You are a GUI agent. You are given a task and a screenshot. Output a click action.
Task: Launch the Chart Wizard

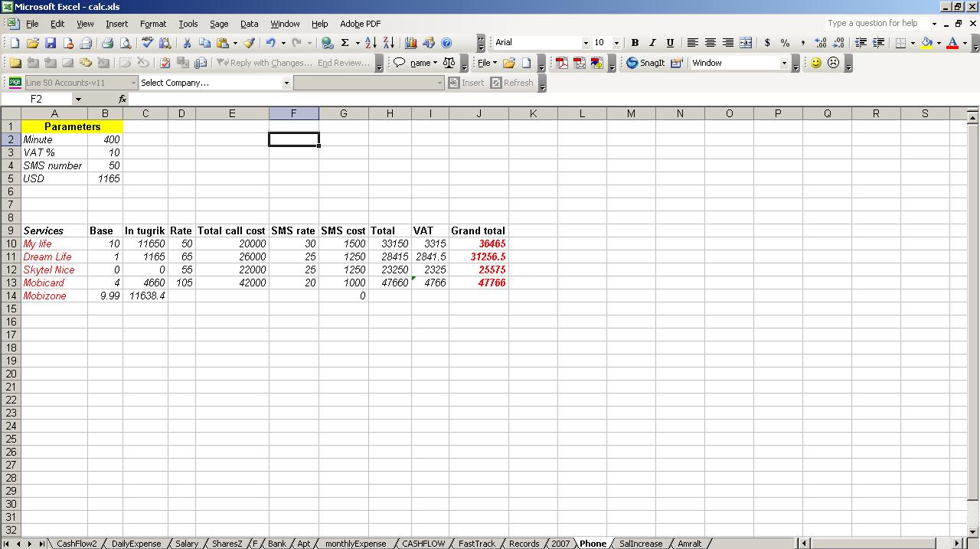[x=411, y=43]
